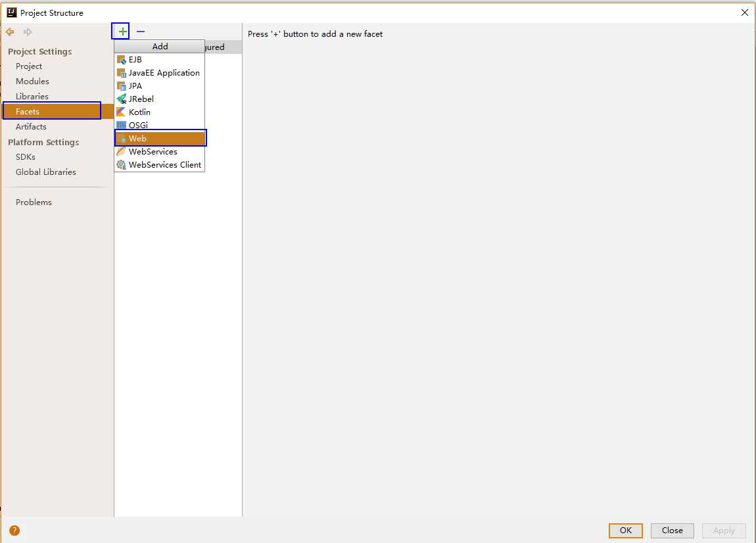Click the JPA facet icon
This screenshot has width=756, height=543.
(x=121, y=86)
